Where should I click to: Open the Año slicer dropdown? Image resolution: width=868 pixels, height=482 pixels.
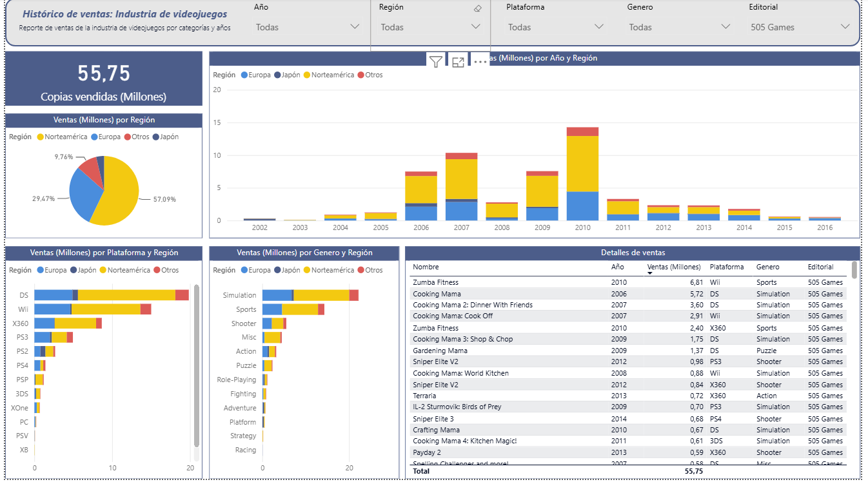[x=307, y=27]
